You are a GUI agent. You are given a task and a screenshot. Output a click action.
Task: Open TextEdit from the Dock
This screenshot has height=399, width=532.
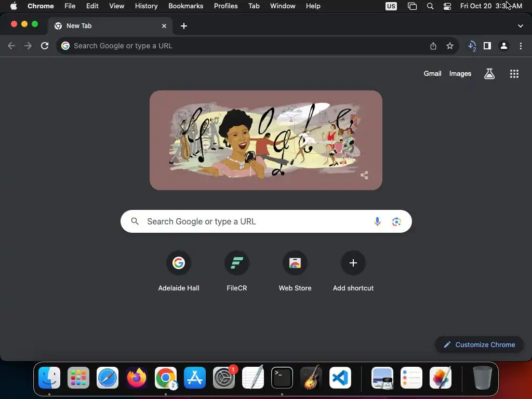point(253,378)
